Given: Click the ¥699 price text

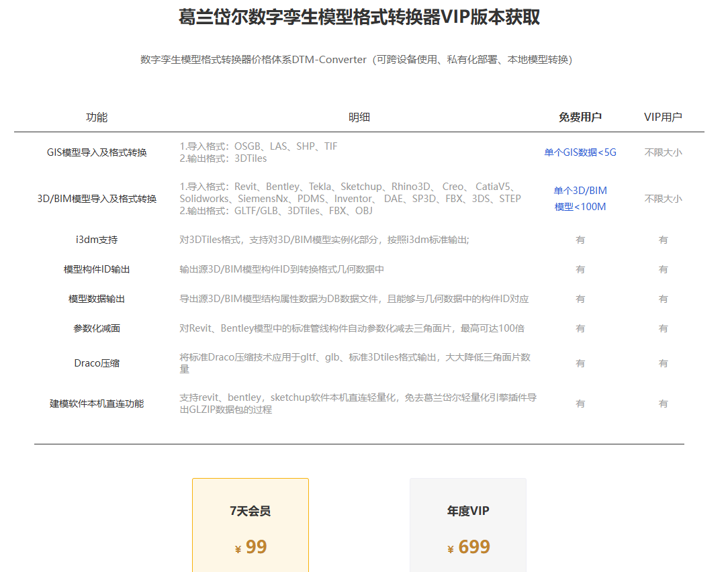Looking at the screenshot, I should (x=469, y=547).
